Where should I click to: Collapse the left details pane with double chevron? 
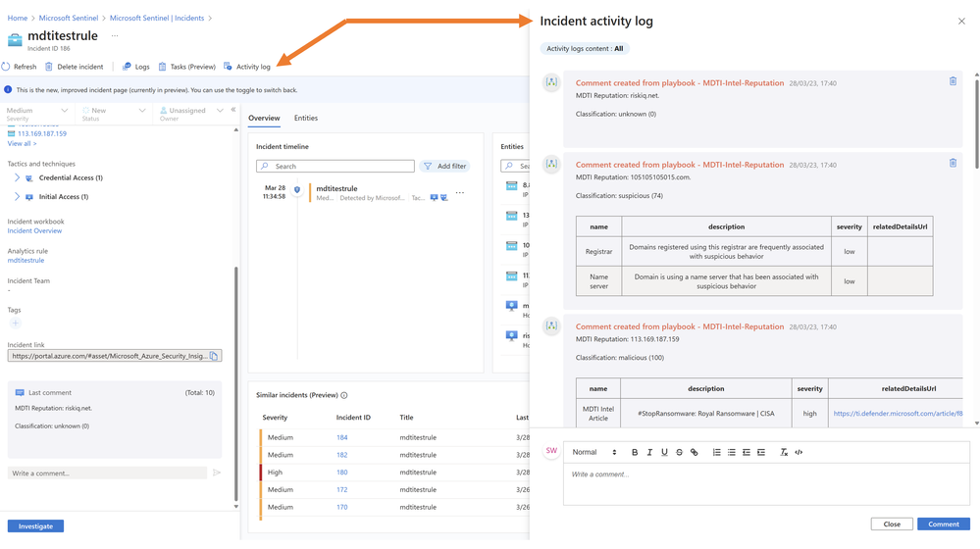click(x=233, y=110)
